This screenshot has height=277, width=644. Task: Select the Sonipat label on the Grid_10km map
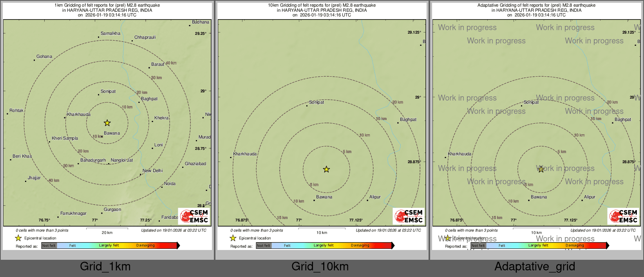(317, 103)
